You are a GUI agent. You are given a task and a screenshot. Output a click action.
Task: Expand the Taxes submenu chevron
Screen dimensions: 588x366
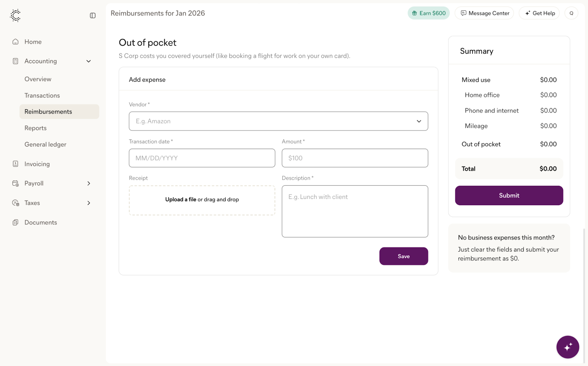click(x=89, y=203)
